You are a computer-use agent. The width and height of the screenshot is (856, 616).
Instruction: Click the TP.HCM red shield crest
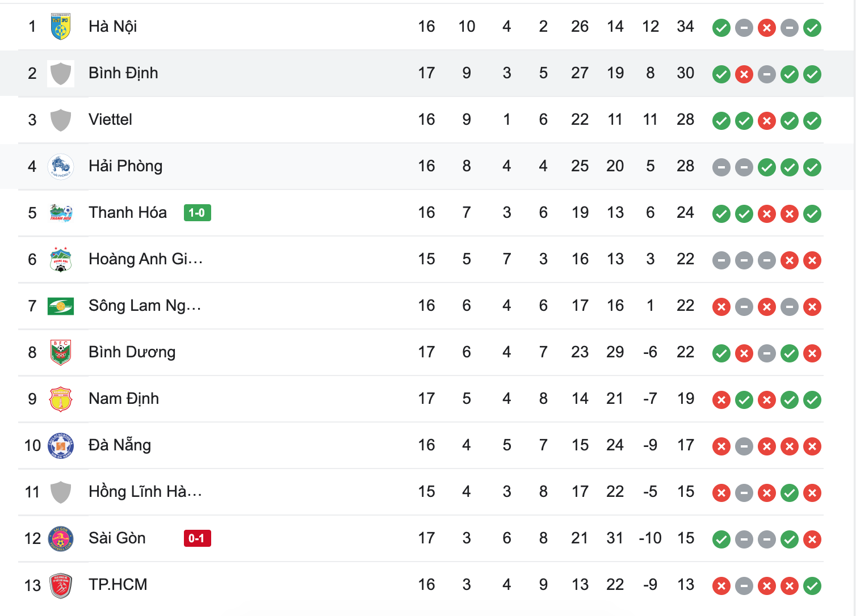click(x=61, y=585)
